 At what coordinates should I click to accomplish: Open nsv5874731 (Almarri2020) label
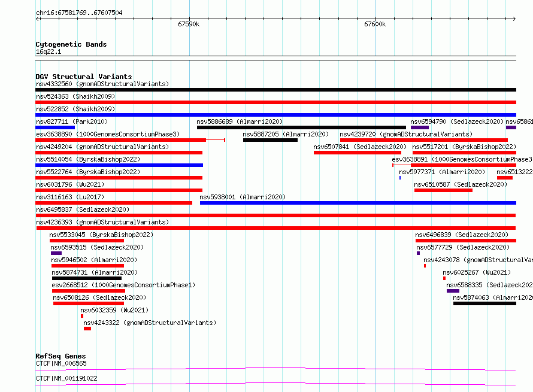(95, 272)
